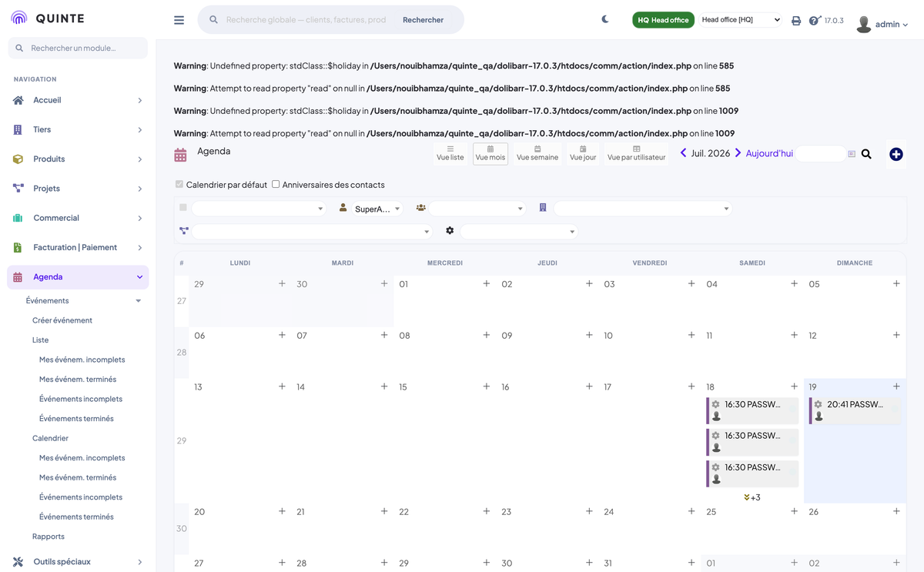Show the +3 more events on 18
Image resolution: width=924 pixels, height=572 pixels.
click(752, 497)
